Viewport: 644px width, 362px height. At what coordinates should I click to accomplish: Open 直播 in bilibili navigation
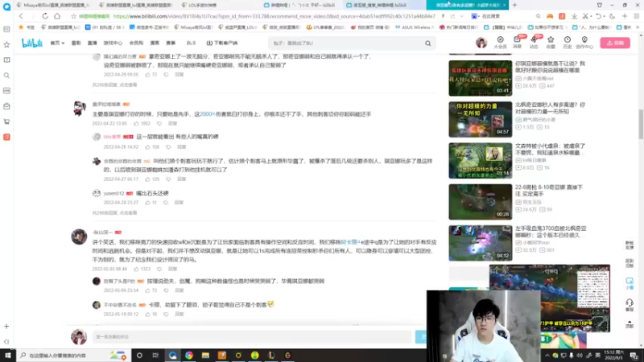click(x=92, y=43)
